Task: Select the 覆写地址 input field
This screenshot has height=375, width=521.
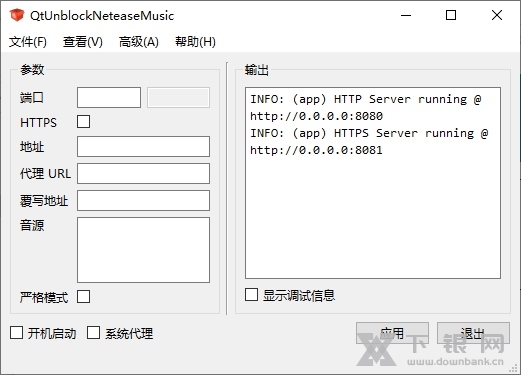Action: pyautogui.click(x=143, y=200)
